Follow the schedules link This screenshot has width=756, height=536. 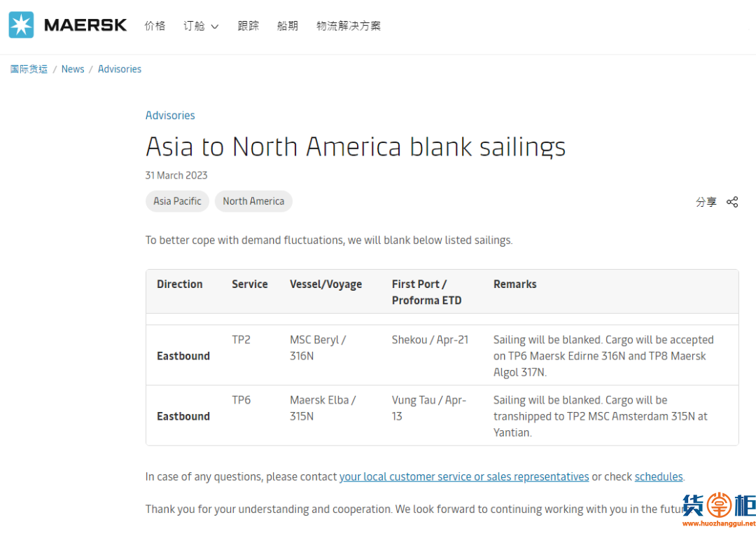pyautogui.click(x=658, y=476)
